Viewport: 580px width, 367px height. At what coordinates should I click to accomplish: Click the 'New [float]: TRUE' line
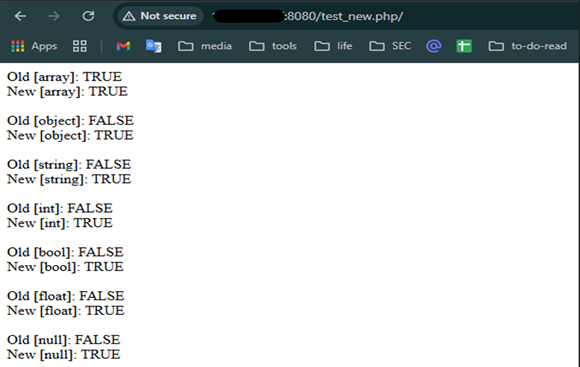pyautogui.click(x=66, y=311)
